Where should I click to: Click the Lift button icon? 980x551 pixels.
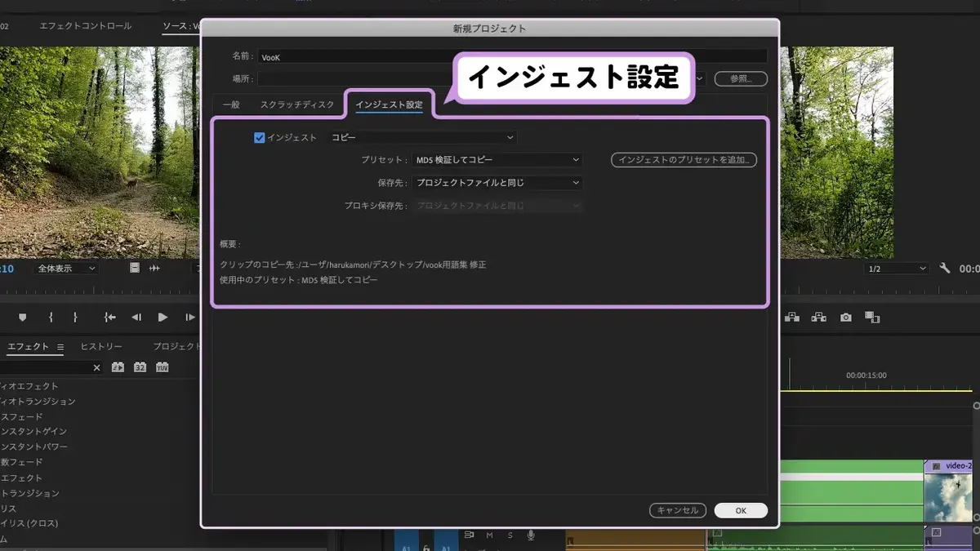791,317
